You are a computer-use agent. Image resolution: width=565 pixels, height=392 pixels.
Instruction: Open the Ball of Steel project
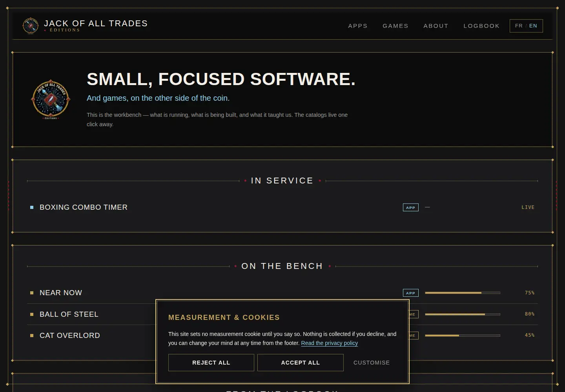pyautogui.click(x=69, y=314)
